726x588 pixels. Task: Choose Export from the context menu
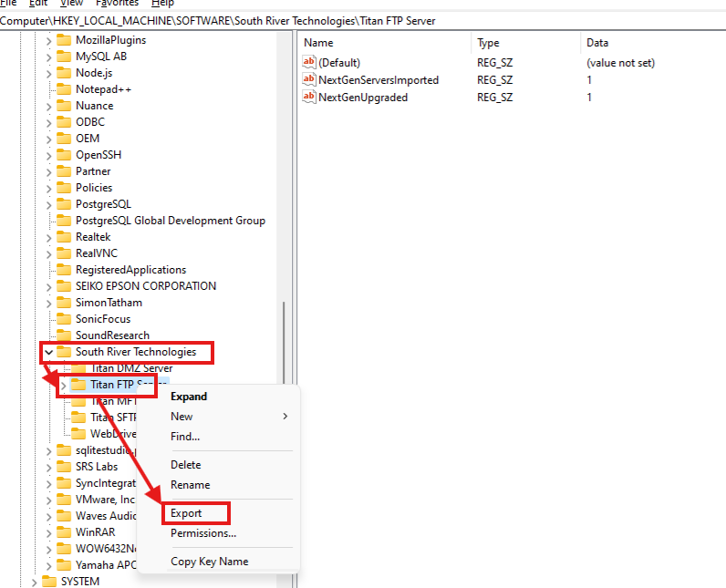(187, 513)
